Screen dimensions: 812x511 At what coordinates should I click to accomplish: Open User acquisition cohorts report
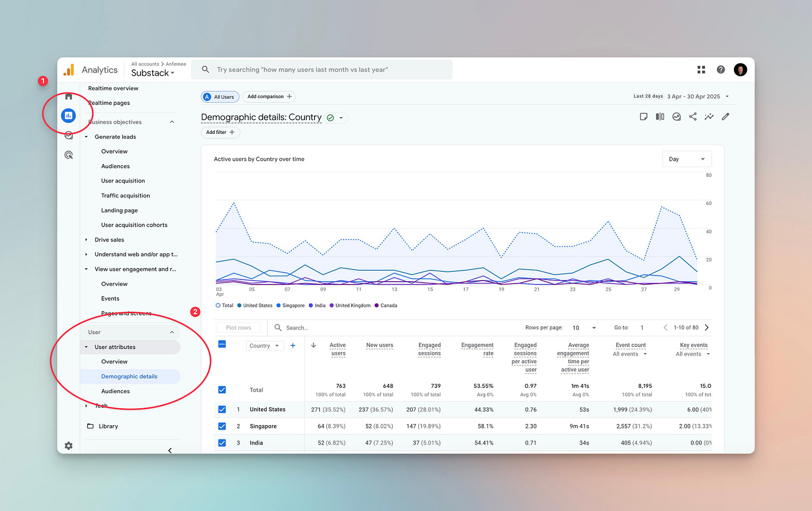[134, 225]
